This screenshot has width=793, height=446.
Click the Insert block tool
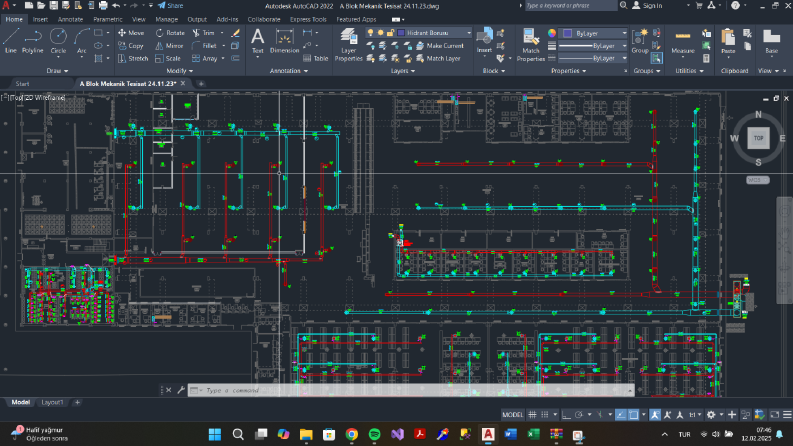484,40
